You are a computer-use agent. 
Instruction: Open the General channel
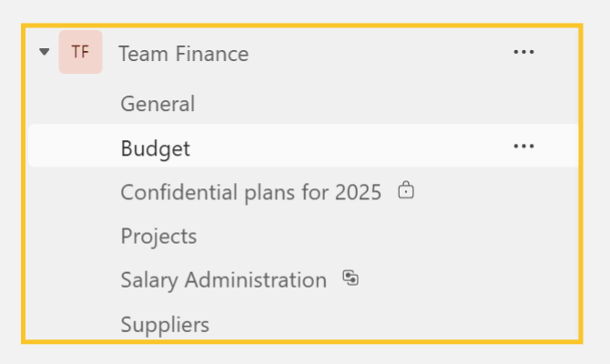(x=158, y=104)
